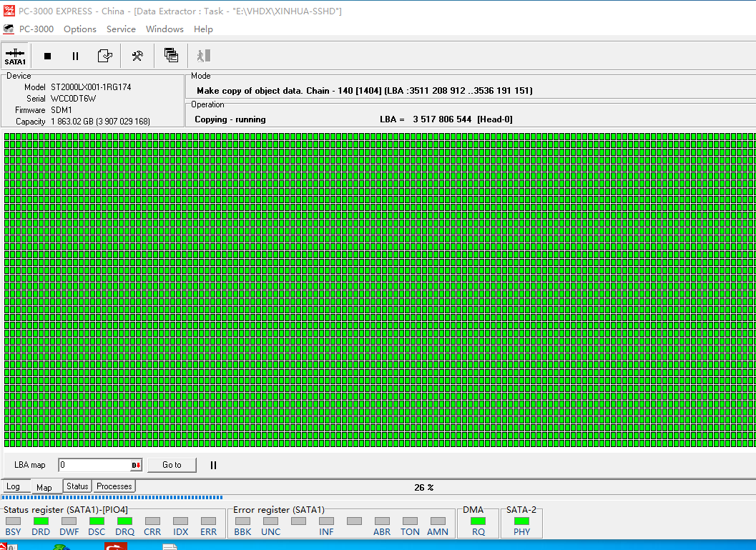Open the task document icon in toolbar
The width and height of the screenshot is (756, 550).
point(104,55)
